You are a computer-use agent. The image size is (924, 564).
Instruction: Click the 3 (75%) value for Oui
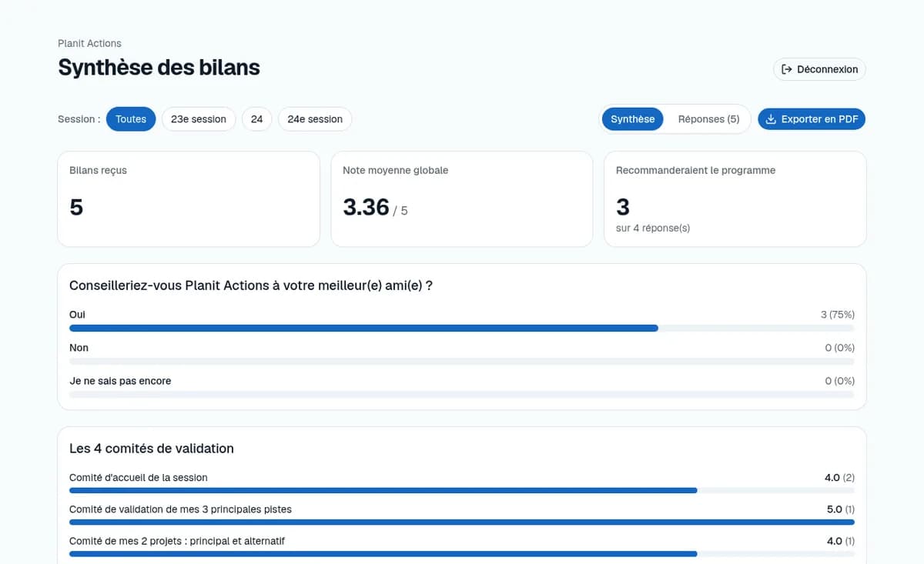tap(838, 315)
